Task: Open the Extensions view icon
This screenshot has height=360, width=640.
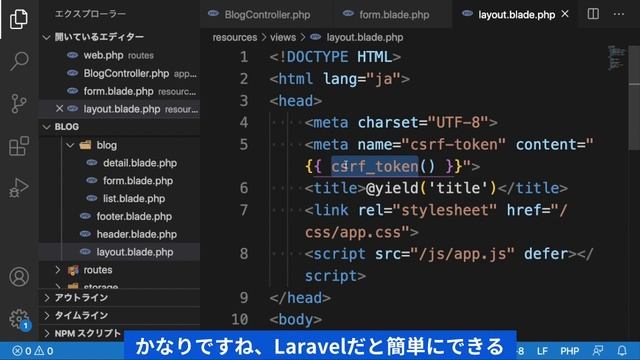Action: click(x=19, y=146)
